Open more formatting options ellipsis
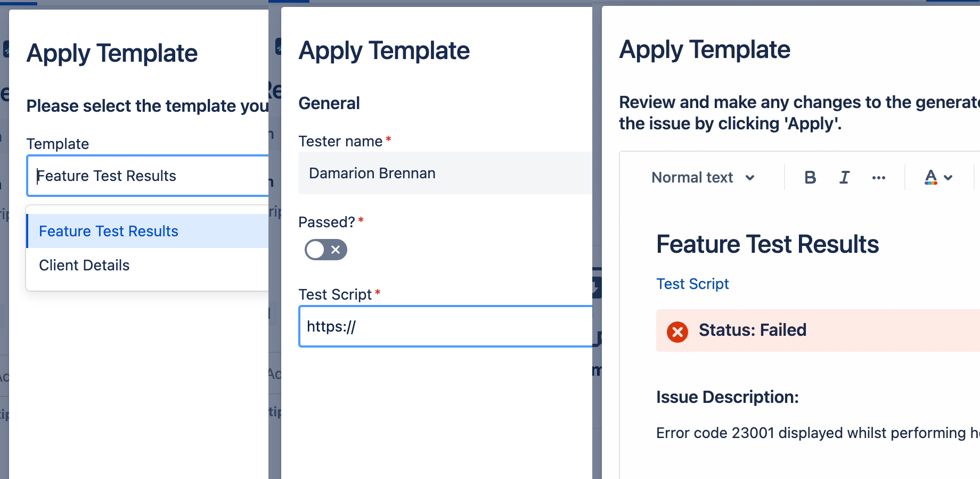 tap(878, 178)
